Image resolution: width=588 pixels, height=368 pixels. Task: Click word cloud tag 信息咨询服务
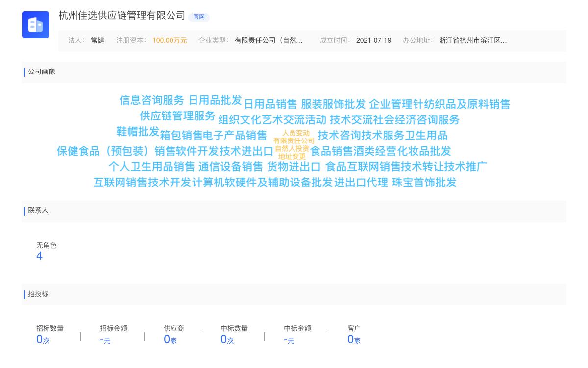click(x=152, y=100)
